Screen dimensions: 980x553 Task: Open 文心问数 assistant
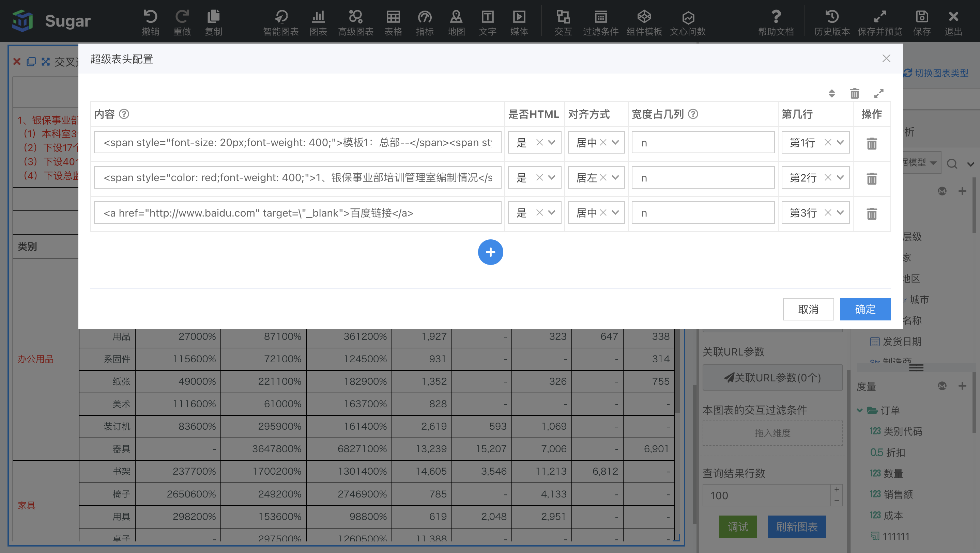tap(688, 22)
